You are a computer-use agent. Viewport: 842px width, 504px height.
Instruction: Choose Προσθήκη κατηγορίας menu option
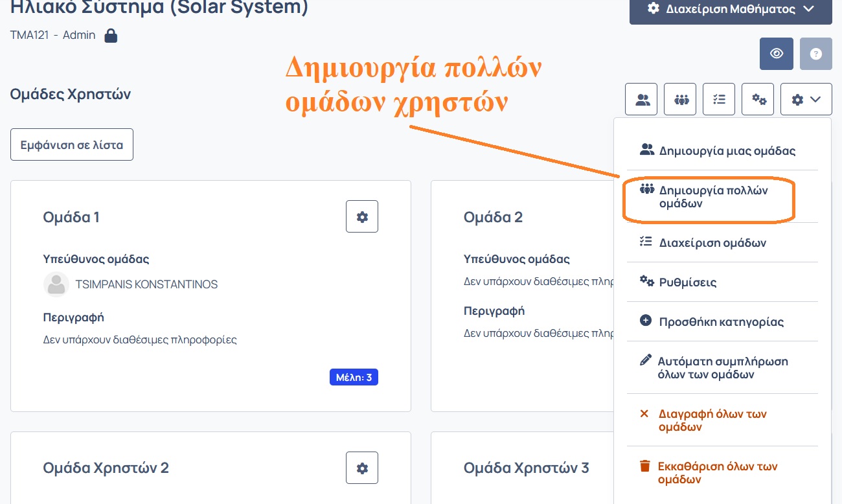point(721,322)
